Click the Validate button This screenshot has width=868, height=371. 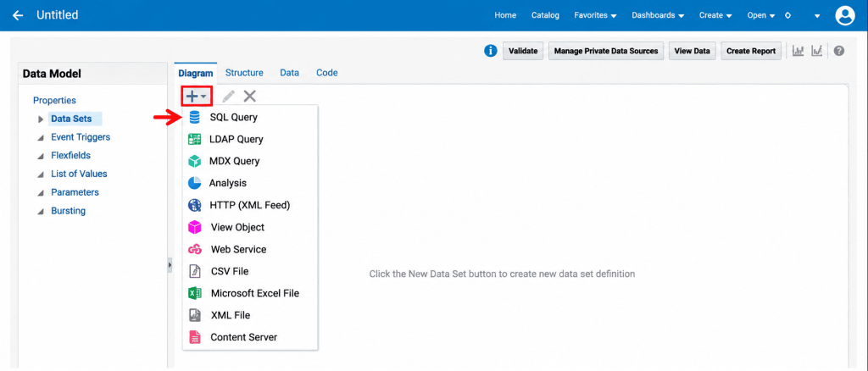(523, 51)
